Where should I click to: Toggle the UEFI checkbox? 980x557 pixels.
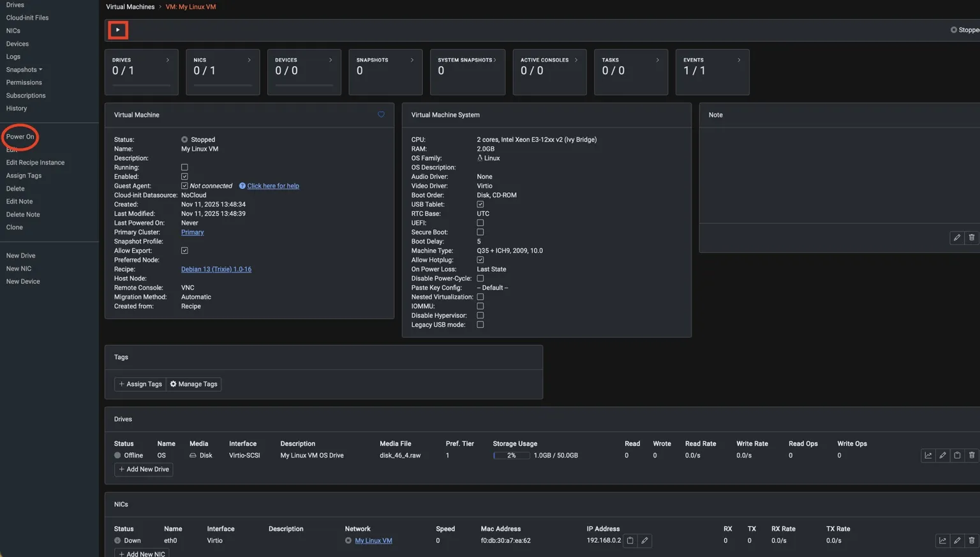coord(480,223)
